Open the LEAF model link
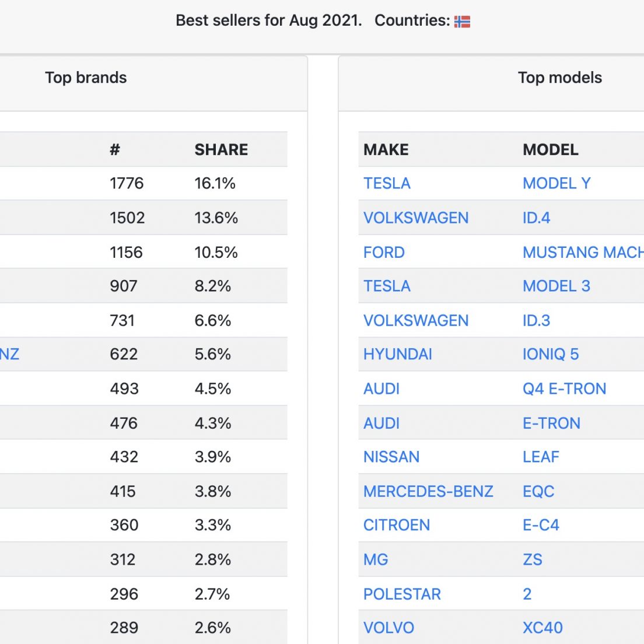Screen dimensions: 644x644 [x=541, y=457]
